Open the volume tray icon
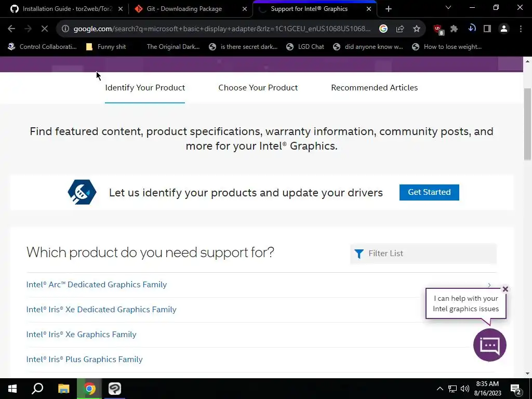The image size is (532, 399). pyautogui.click(x=465, y=389)
